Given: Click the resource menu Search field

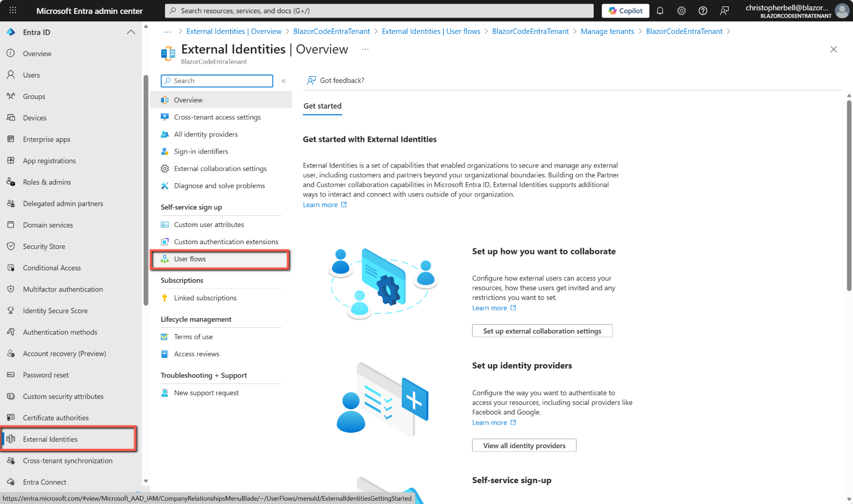Looking at the screenshot, I should tap(217, 81).
